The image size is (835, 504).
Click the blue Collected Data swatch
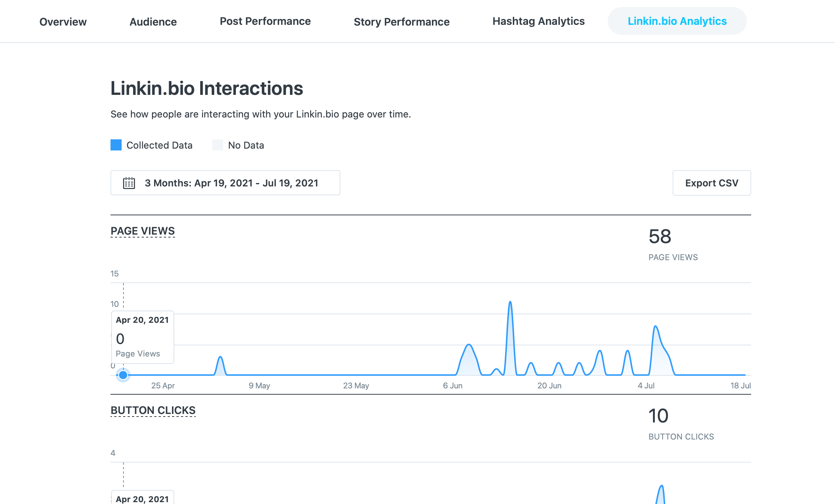(116, 145)
